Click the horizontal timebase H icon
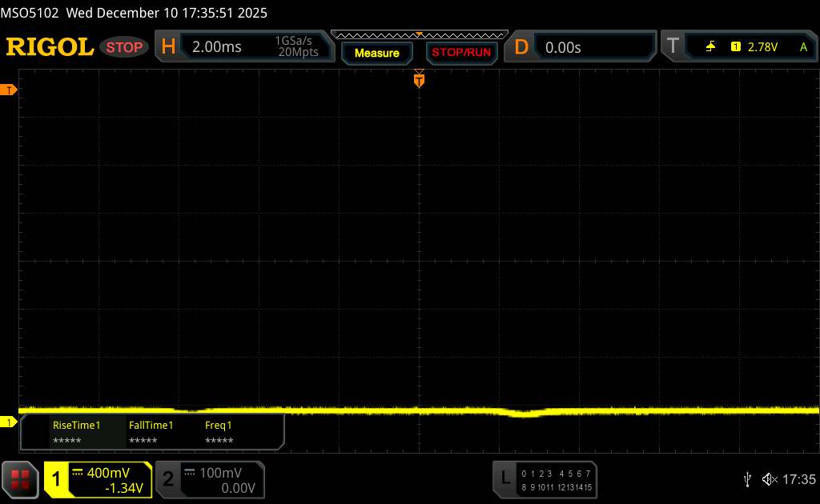 [168, 47]
